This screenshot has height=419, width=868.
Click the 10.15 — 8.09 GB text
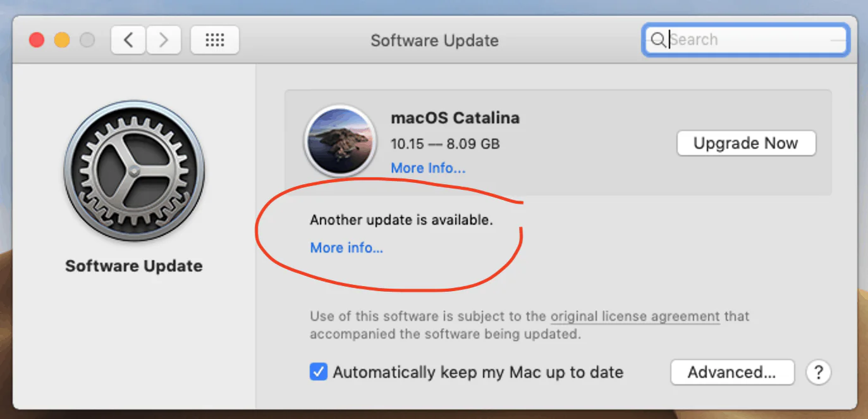tap(445, 144)
